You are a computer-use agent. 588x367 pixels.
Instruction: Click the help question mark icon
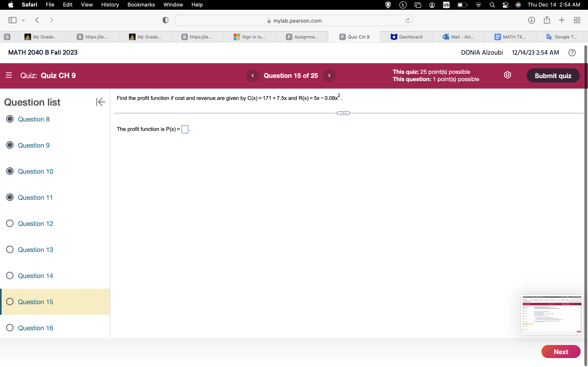click(572, 53)
